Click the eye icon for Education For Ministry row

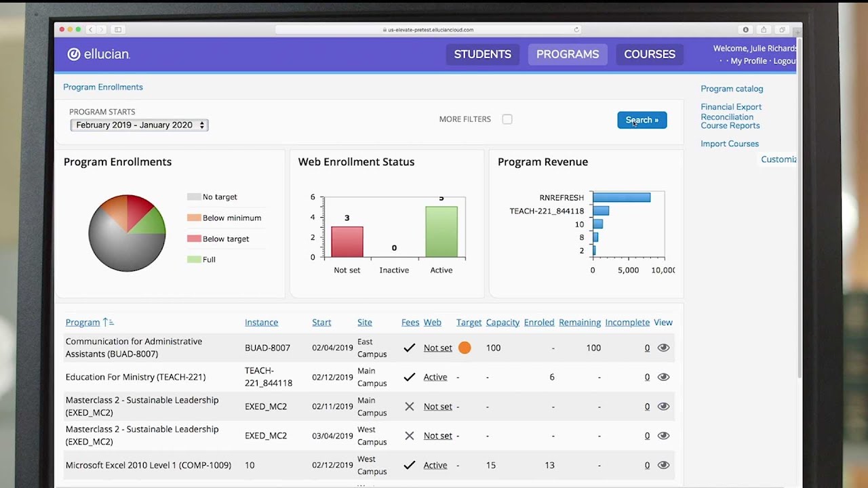coord(663,377)
